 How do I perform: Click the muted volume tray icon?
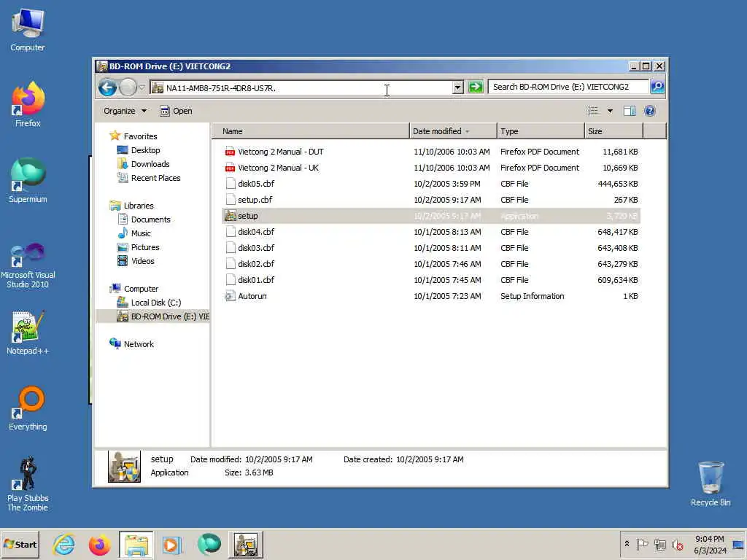click(x=677, y=545)
